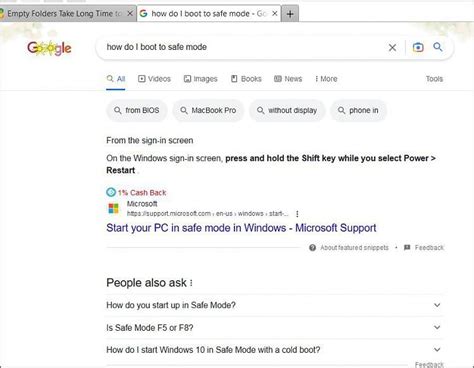Select the 'from BIOS' suggestion chip
Viewport: 474px width, 368px height.
(137, 110)
